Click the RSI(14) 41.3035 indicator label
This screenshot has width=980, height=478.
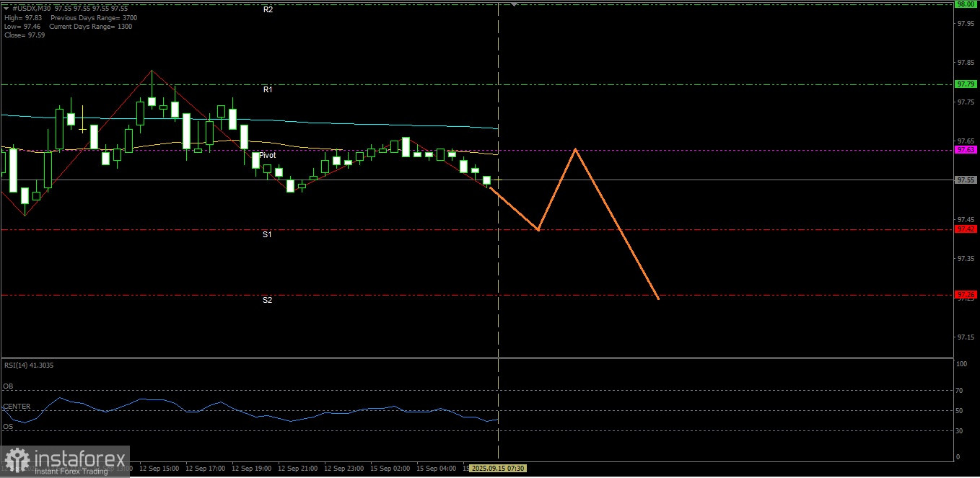point(28,366)
